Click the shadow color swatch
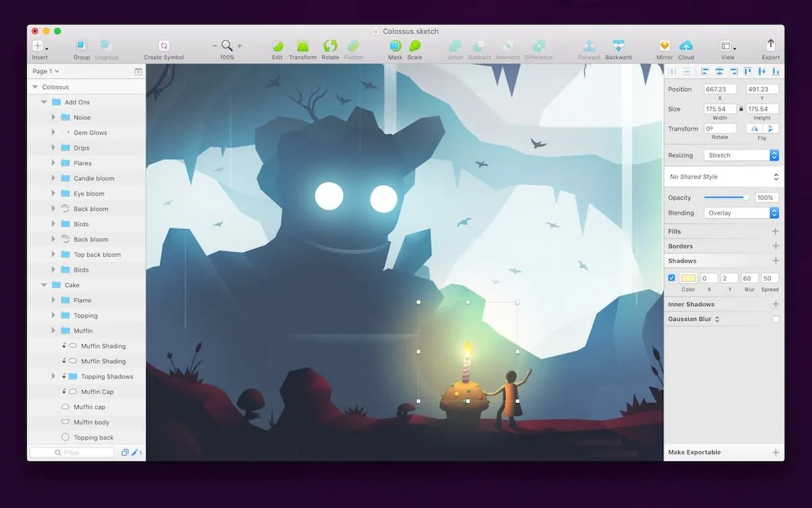 point(688,278)
